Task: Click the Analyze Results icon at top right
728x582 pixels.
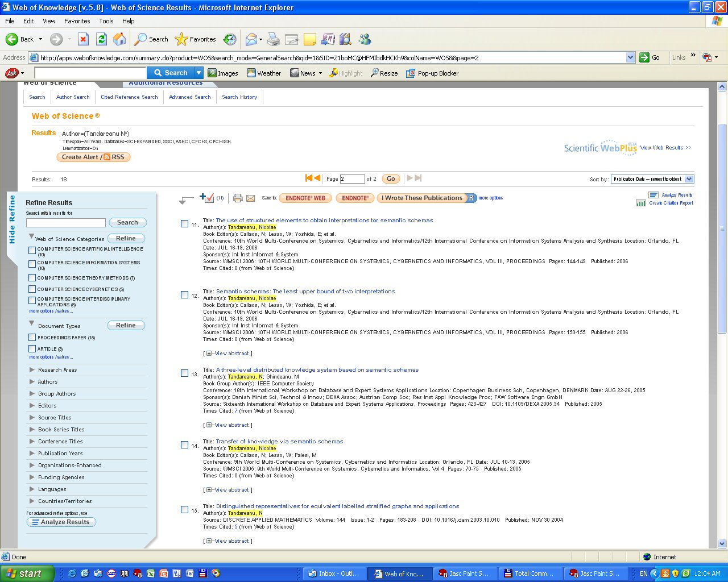Action: click(653, 195)
